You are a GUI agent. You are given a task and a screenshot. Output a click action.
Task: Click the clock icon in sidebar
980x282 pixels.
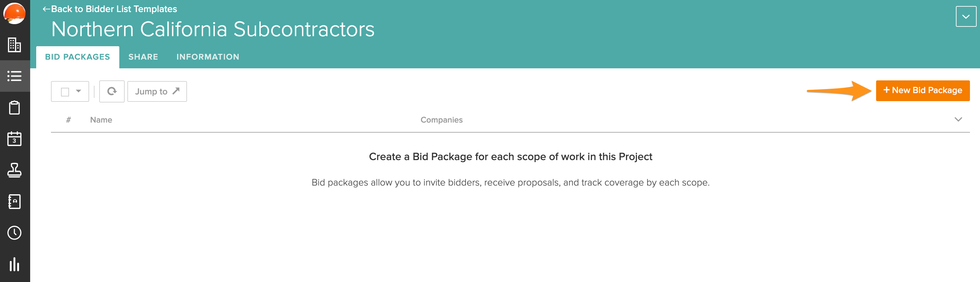tap(14, 232)
